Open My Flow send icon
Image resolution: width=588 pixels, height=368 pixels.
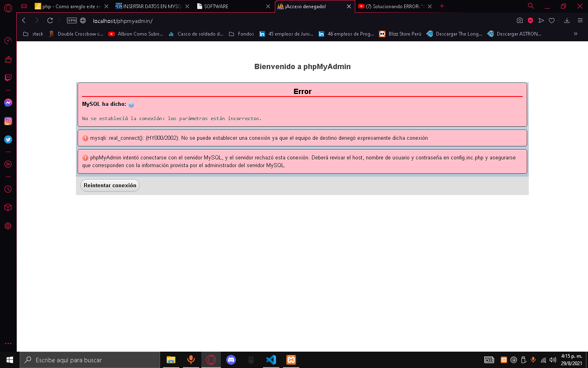pos(541,20)
